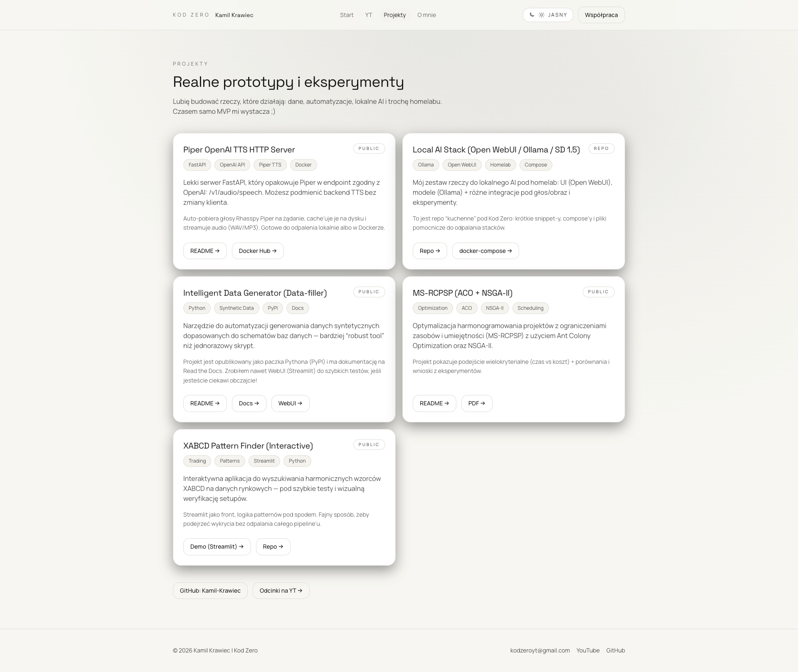Open Repo for XABCD Pattern Finder
Image resolution: width=798 pixels, height=672 pixels.
coord(273,547)
